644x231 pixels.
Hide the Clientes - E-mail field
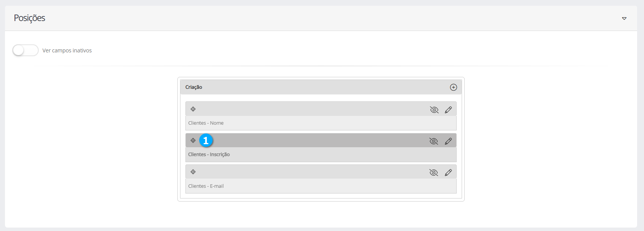[434, 172]
